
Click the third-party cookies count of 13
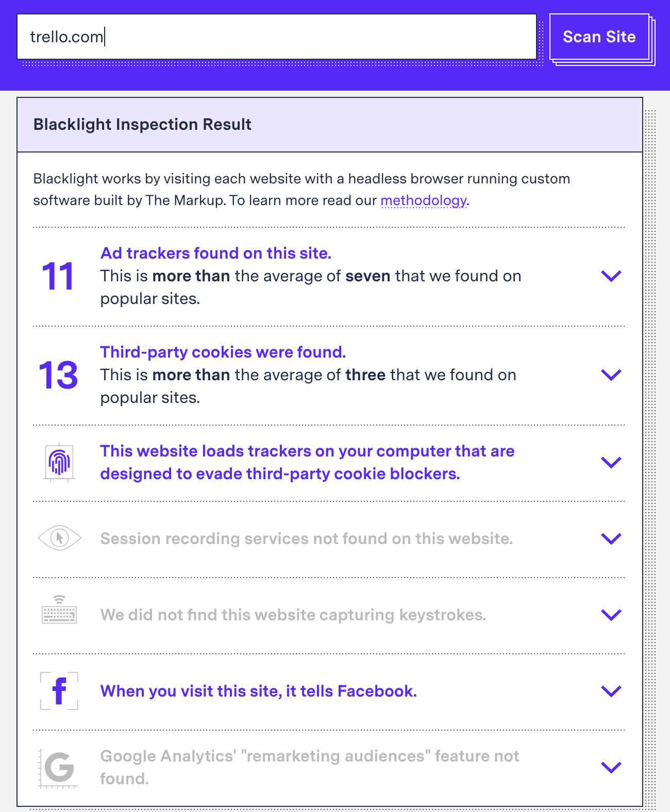[57, 376]
